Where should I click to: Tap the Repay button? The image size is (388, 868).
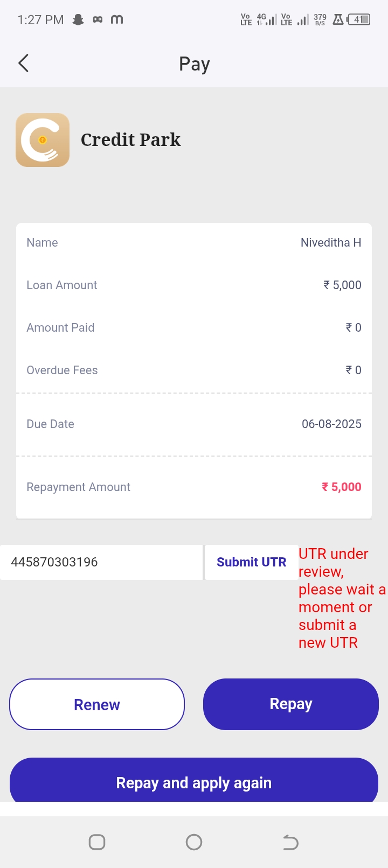tap(291, 704)
